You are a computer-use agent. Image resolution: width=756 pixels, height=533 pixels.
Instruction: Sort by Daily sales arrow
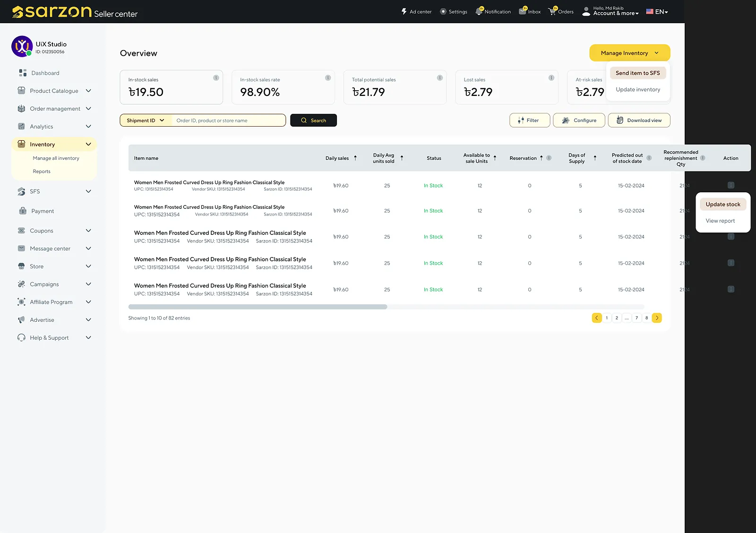coord(355,158)
